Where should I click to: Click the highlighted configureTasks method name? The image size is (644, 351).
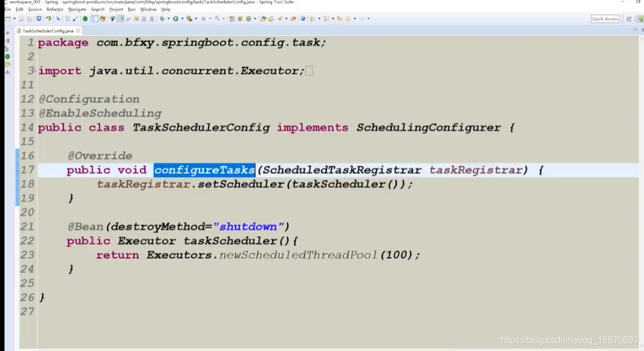pos(204,170)
